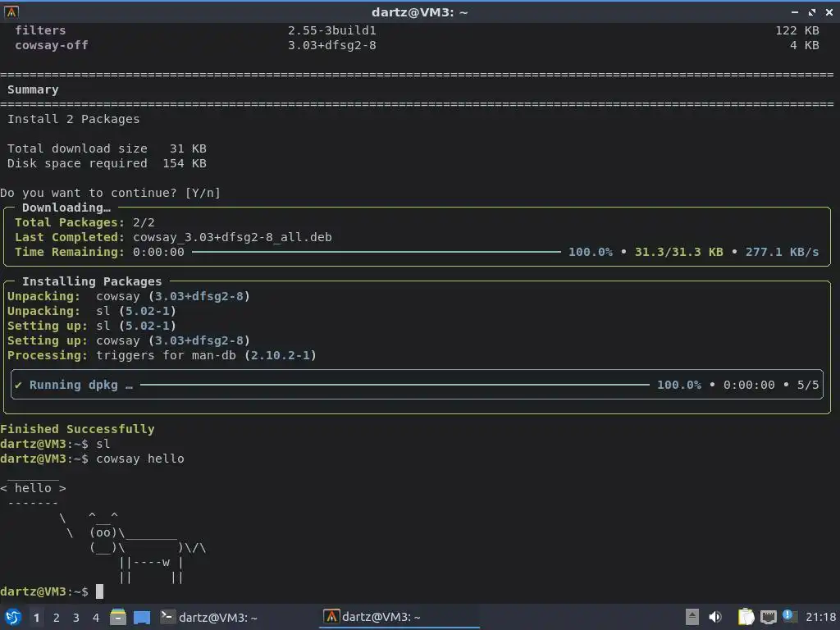Maximize the terminal window
Screen dimensions: 840x630
pos(812,11)
